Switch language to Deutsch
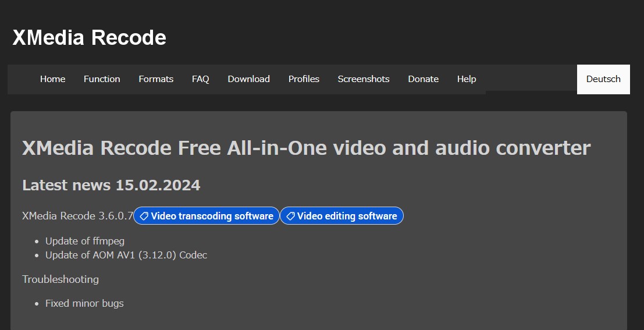 (603, 79)
